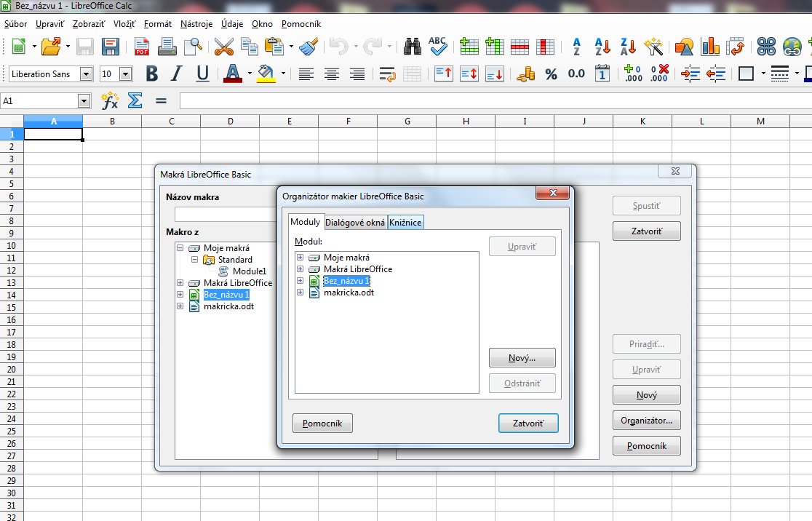Image resolution: width=812 pixels, height=521 pixels.
Task: Click the Sort ascending icon
Action: pos(602,47)
